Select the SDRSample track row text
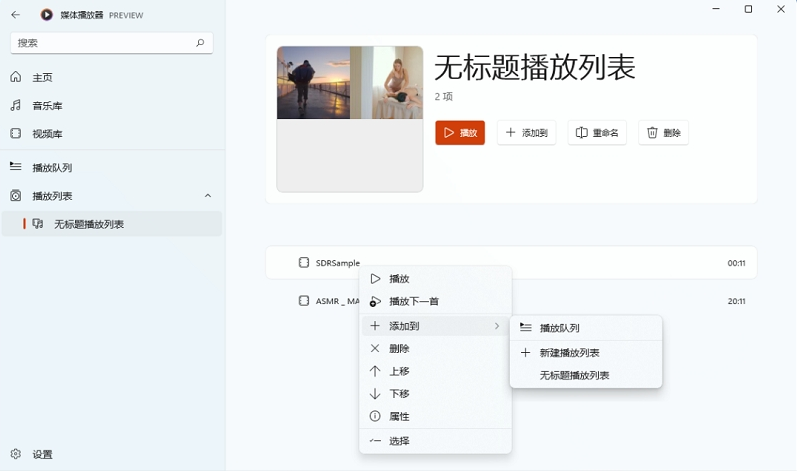Screen dimensions: 797x471 tap(338, 263)
